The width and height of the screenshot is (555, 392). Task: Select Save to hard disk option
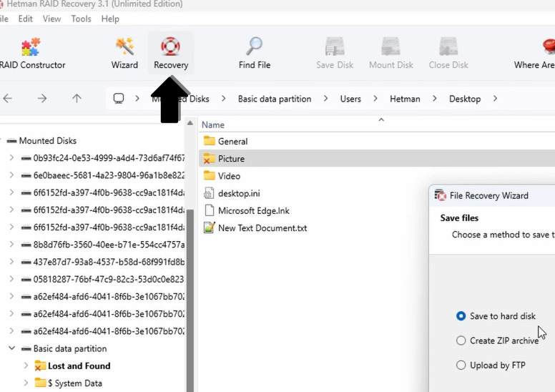461,316
